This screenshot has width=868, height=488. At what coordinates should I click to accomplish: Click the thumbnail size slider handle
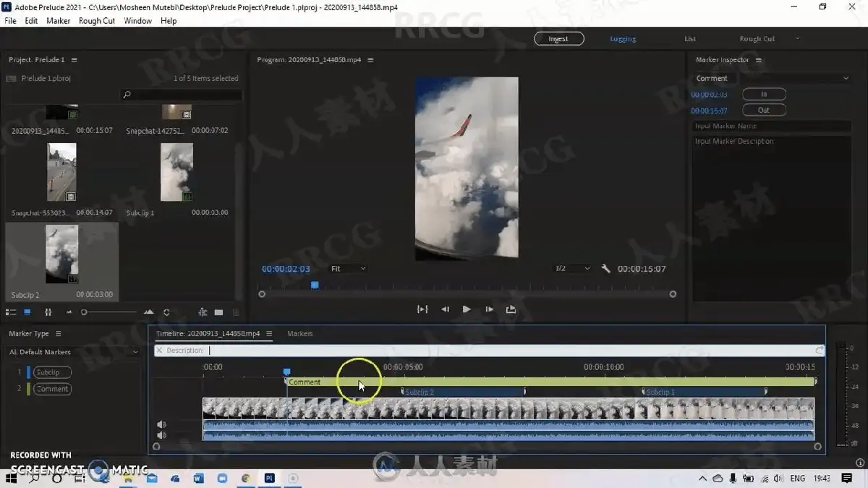pyautogui.click(x=84, y=312)
